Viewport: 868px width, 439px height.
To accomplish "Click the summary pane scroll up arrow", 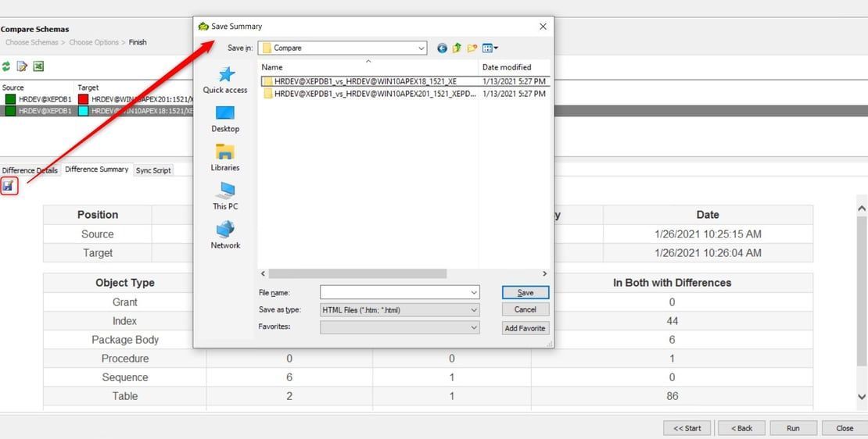I will [862, 209].
